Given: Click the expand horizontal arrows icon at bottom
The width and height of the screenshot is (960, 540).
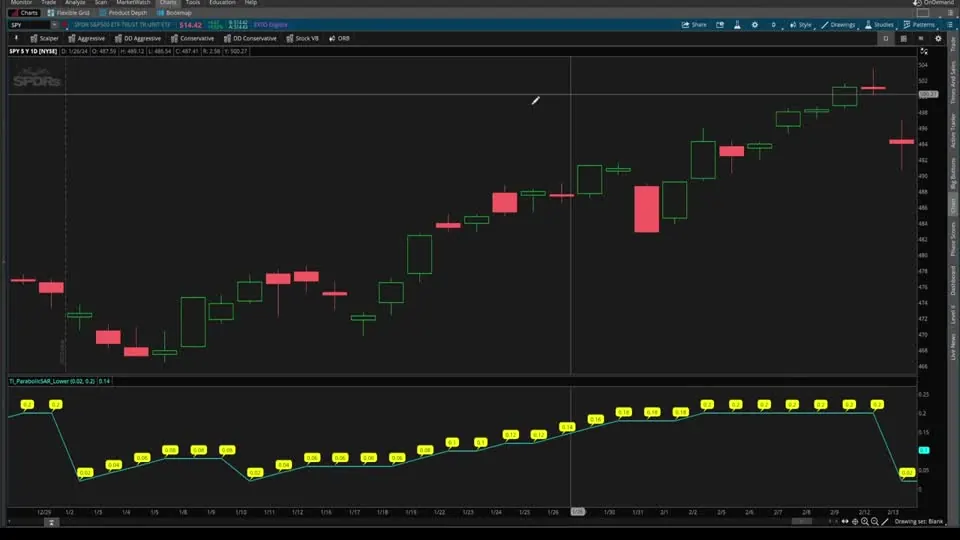Looking at the screenshot, I should click(845, 522).
